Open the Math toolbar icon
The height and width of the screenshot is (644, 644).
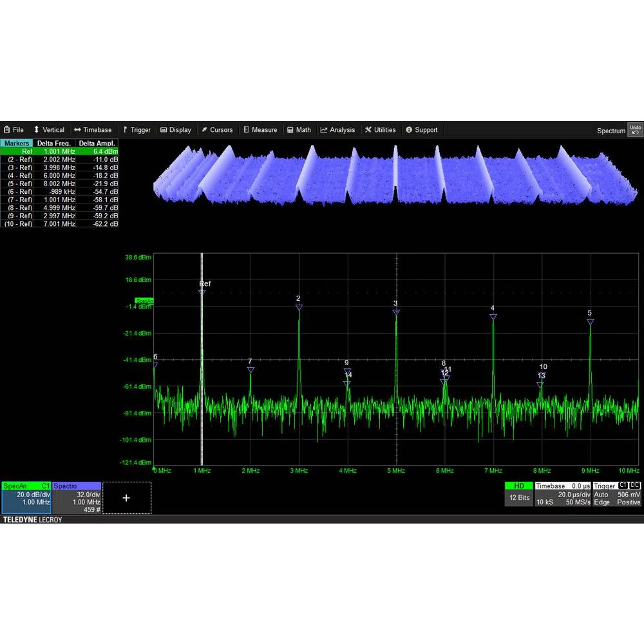[x=299, y=129]
